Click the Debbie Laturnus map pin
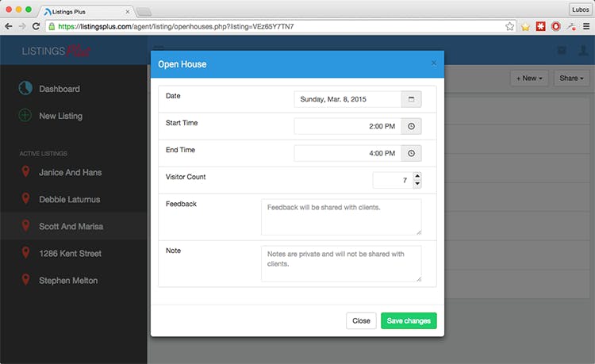 [x=25, y=199]
